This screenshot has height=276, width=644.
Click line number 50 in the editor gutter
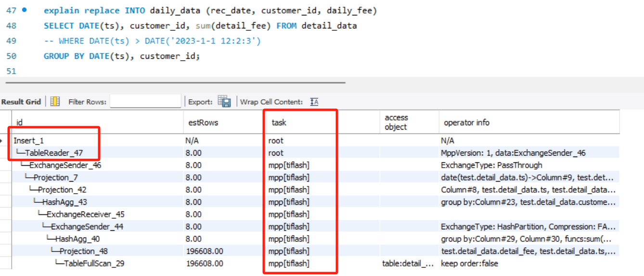(11, 56)
